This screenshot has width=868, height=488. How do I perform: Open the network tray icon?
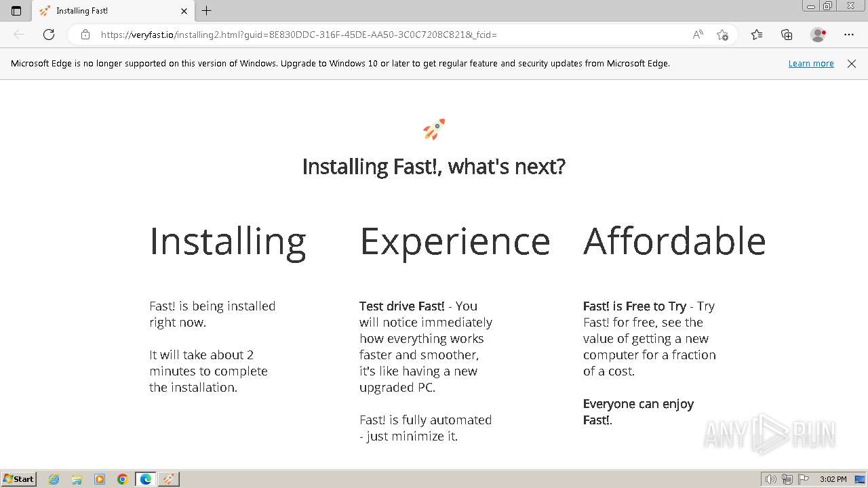click(x=787, y=479)
